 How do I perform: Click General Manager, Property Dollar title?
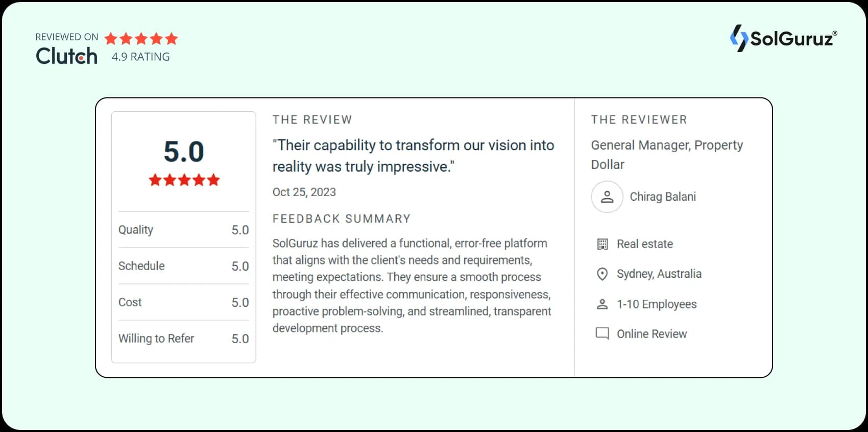(x=666, y=155)
